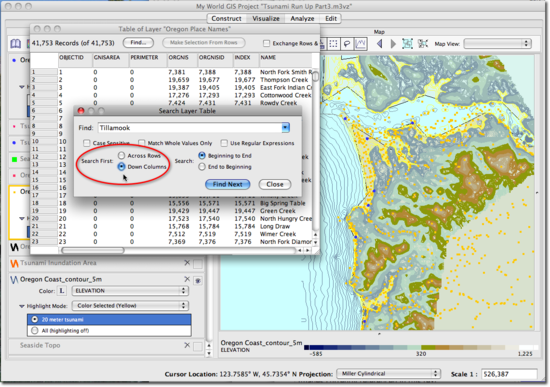Select Down Columns radio button
The image size is (550, 387).
coord(121,167)
